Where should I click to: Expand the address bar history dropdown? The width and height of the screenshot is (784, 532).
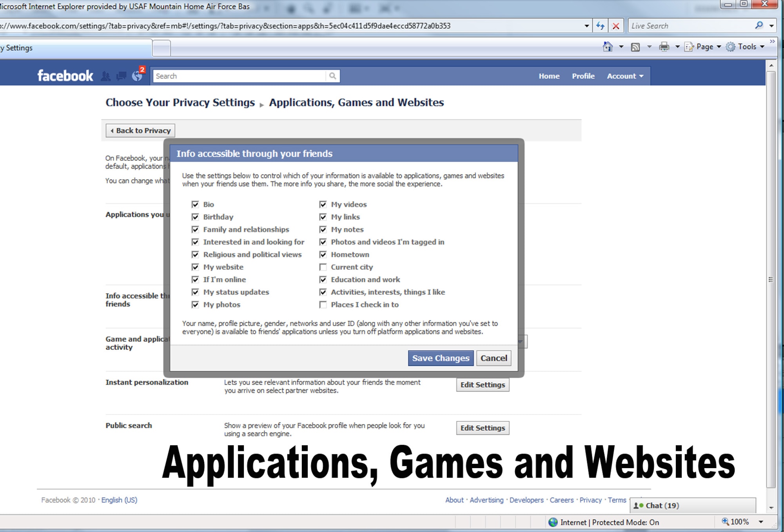586,26
